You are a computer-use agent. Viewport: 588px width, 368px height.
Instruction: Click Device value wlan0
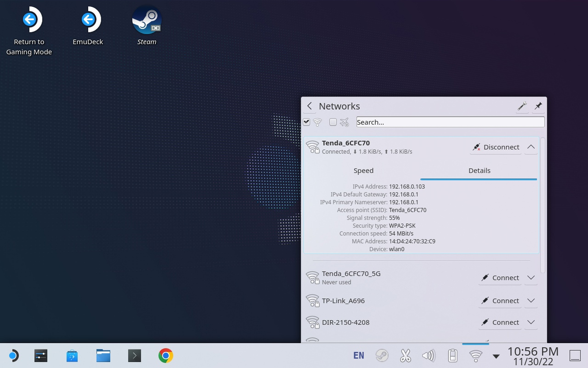click(397, 249)
